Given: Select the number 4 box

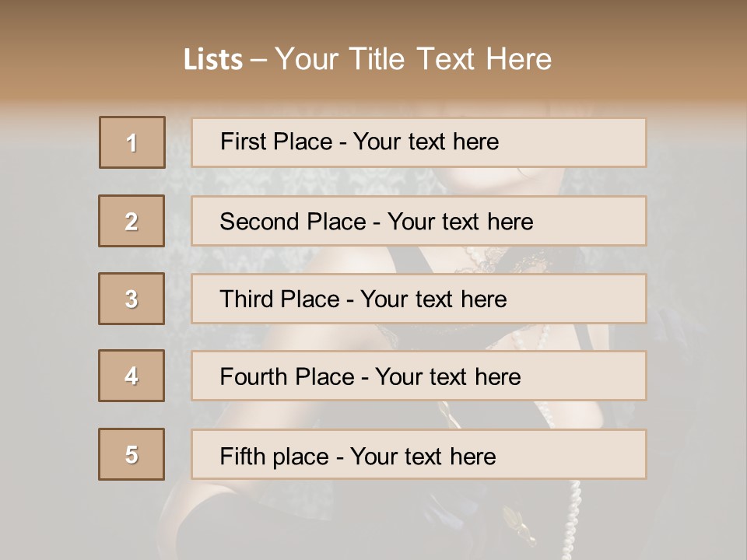Looking at the screenshot, I should (x=132, y=376).
